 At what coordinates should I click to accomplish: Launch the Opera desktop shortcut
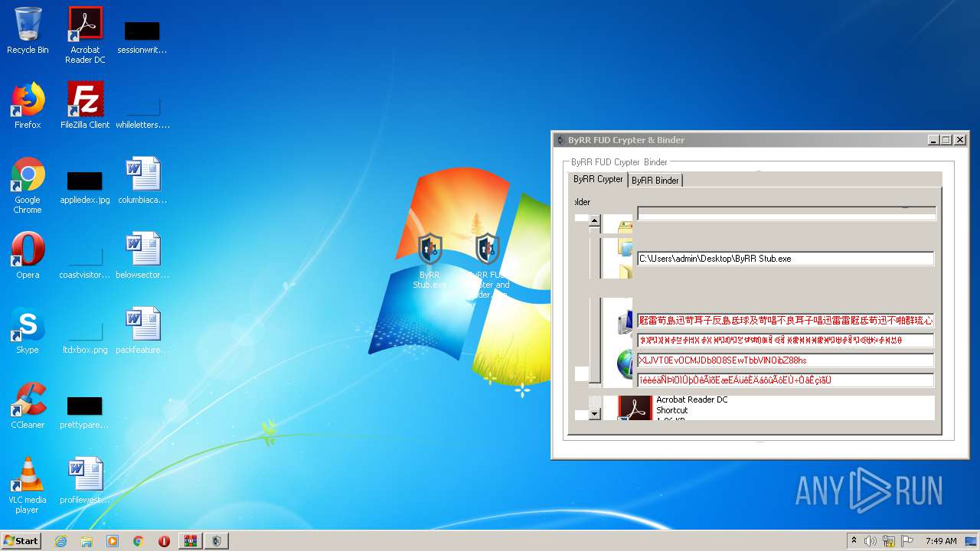(28, 256)
